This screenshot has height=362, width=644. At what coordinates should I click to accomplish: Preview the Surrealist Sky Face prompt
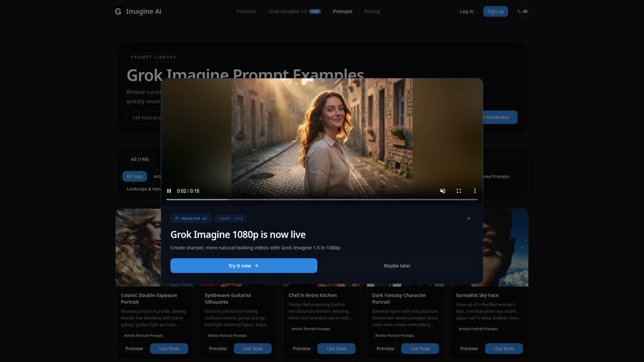point(469,348)
